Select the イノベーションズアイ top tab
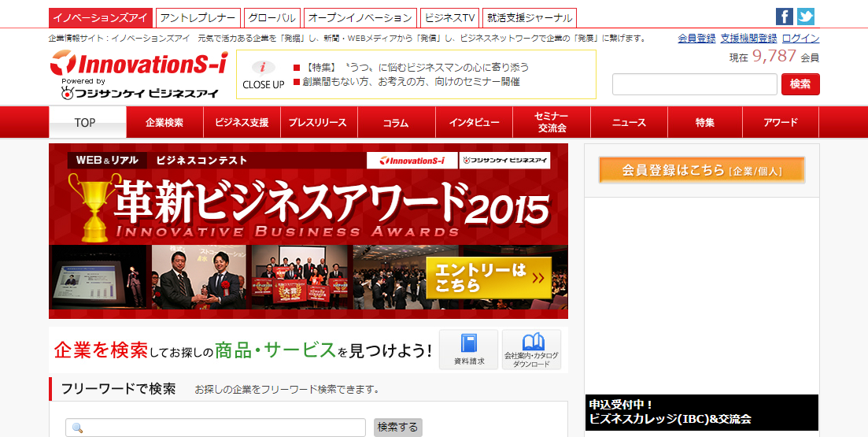 coord(101,18)
